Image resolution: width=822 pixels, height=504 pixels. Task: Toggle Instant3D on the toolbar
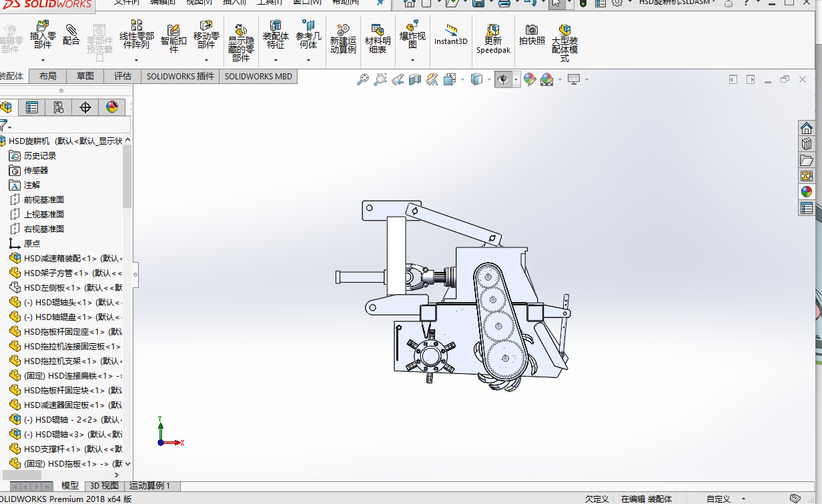[x=451, y=35]
